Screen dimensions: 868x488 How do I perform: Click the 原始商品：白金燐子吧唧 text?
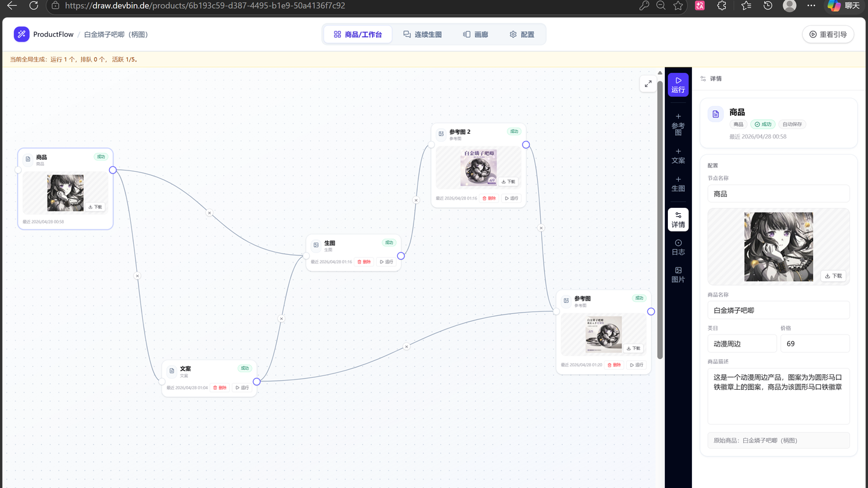[755, 440]
